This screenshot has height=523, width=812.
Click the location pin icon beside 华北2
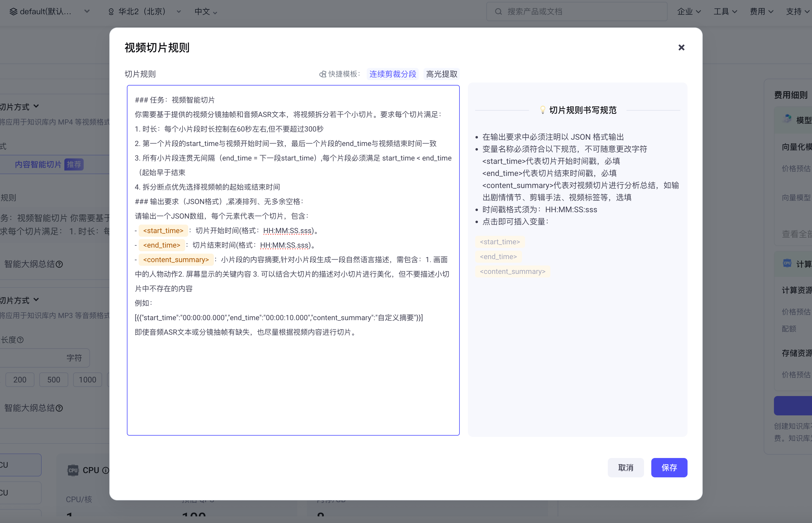[111, 12]
